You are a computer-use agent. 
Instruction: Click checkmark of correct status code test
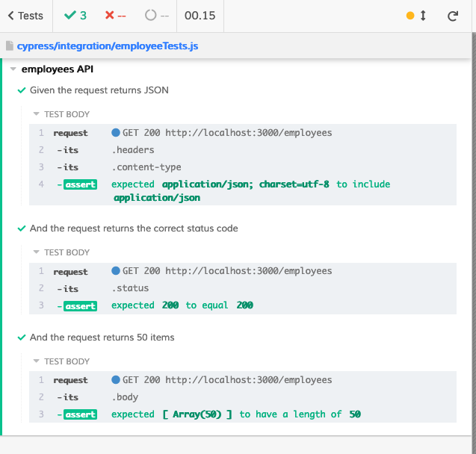(x=22, y=228)
